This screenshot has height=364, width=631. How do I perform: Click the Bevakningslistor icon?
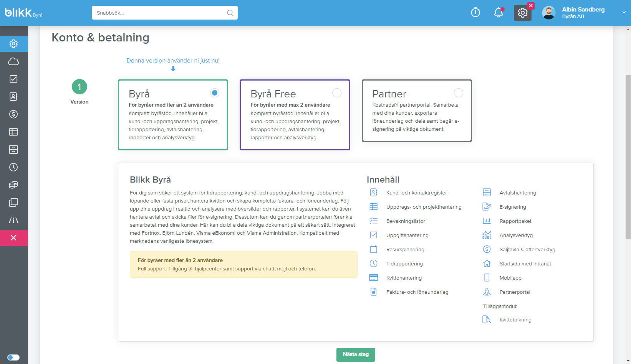pyautogui.click(x=373, y=221)
